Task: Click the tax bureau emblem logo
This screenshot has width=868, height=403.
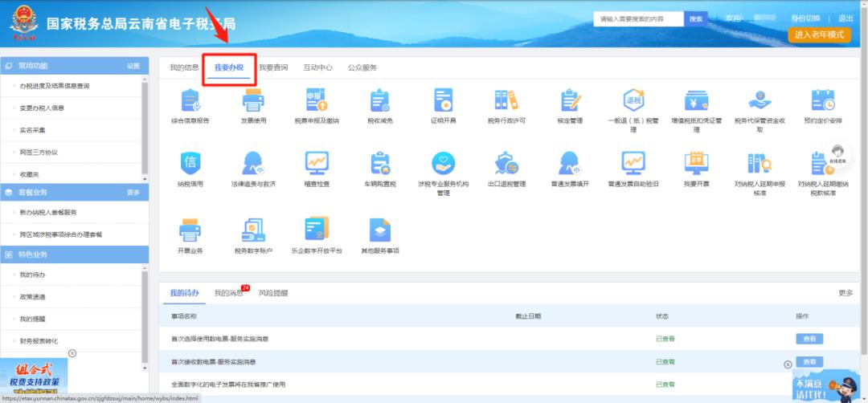Action: click(x=24, y=24)
